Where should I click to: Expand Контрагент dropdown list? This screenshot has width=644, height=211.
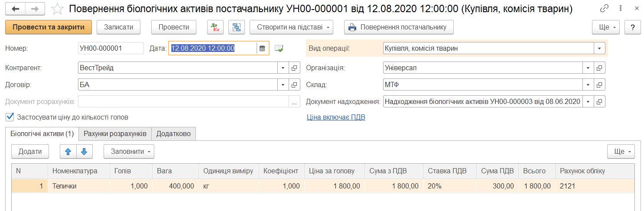(283, 68)
